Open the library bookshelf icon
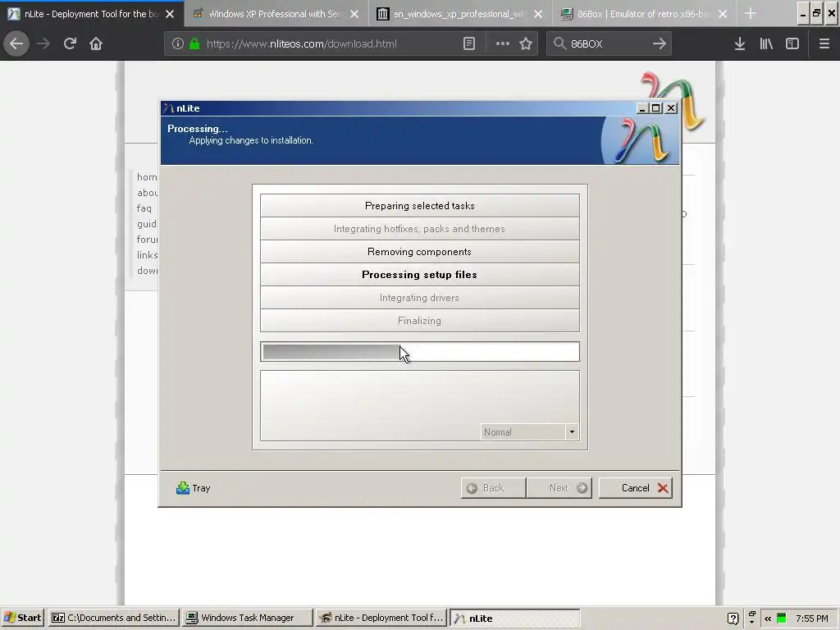Viewport: 840px width, 630px height. coord(766,44)
